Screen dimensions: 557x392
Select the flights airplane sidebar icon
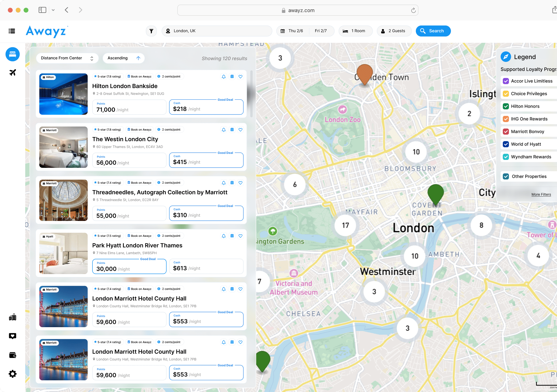point(13,72)
